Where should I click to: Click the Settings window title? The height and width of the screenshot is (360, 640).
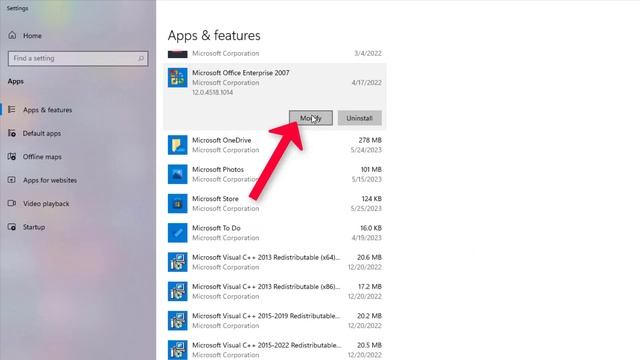click(x=17, y=8)
